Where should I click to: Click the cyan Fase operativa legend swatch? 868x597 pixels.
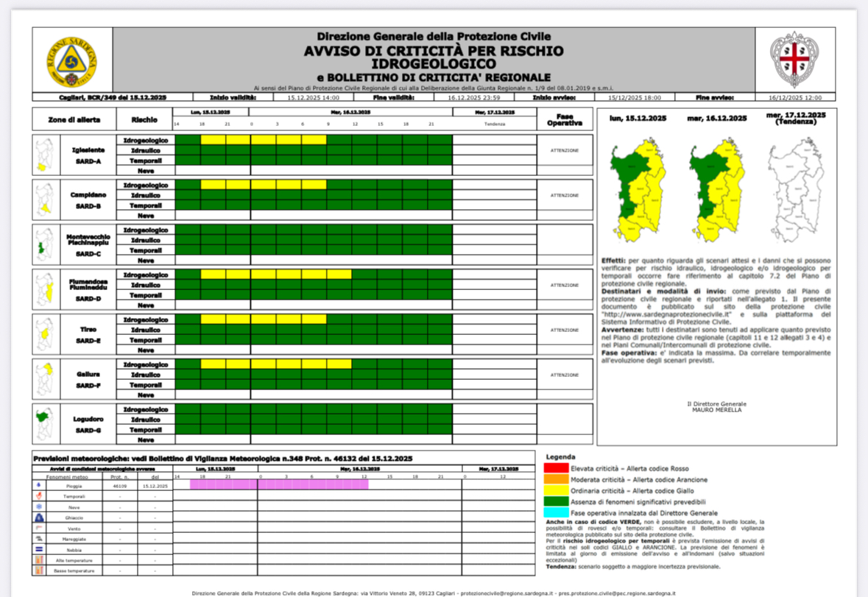pyautogui.click(x=556, y=512)
